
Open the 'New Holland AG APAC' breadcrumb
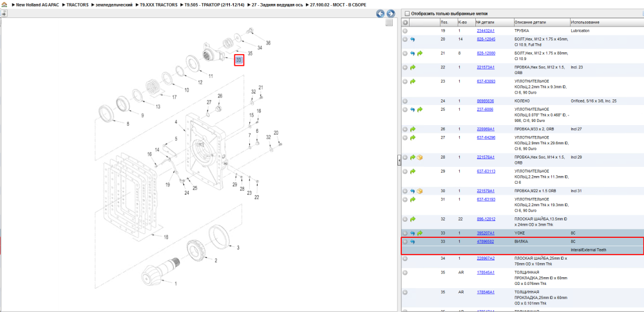tap(37, 5)
